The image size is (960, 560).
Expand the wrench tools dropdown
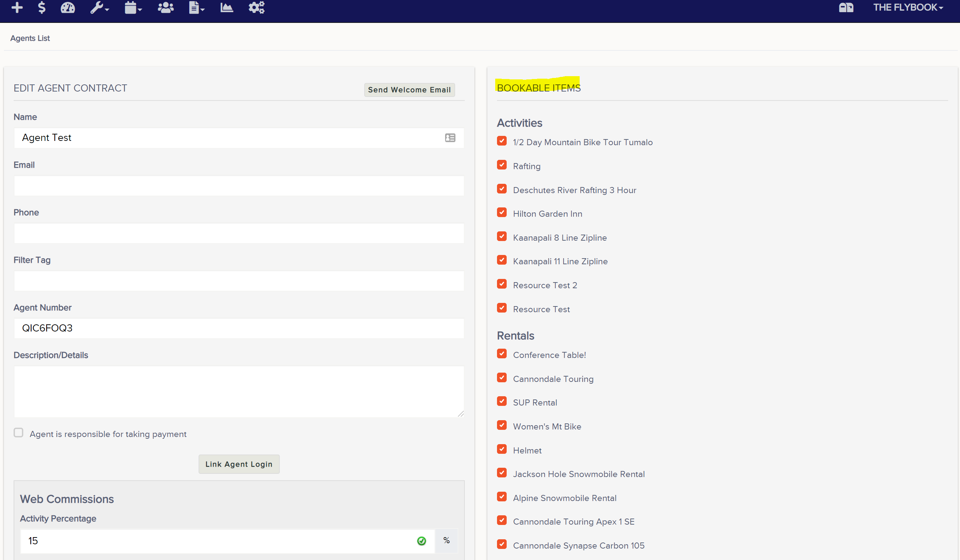coord(100,7)
